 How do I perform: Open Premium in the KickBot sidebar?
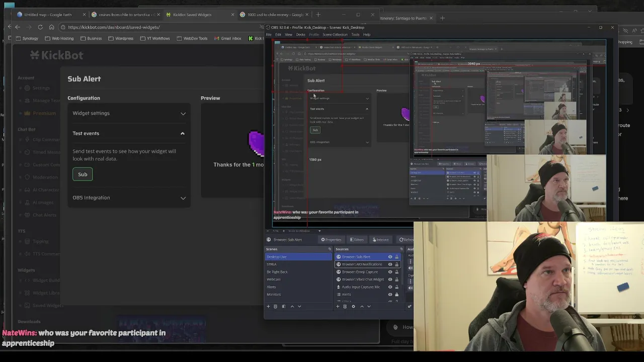(x=40, y=113)
